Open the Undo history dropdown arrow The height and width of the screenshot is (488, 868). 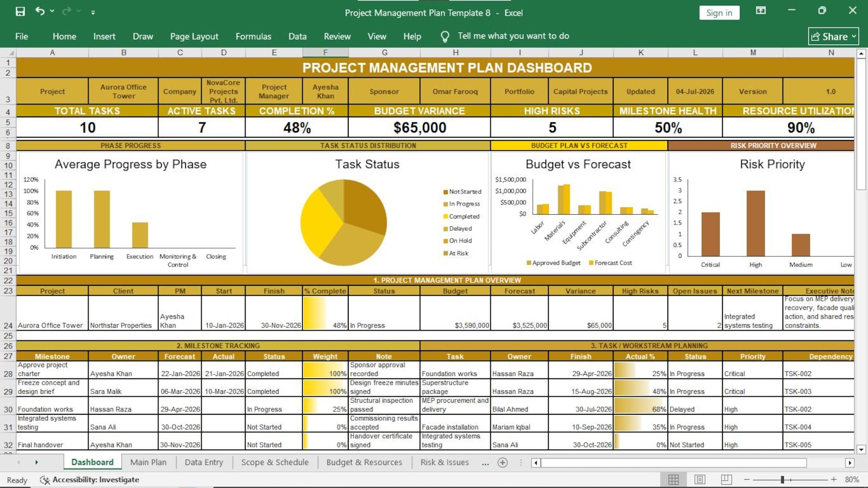point(52,11)
